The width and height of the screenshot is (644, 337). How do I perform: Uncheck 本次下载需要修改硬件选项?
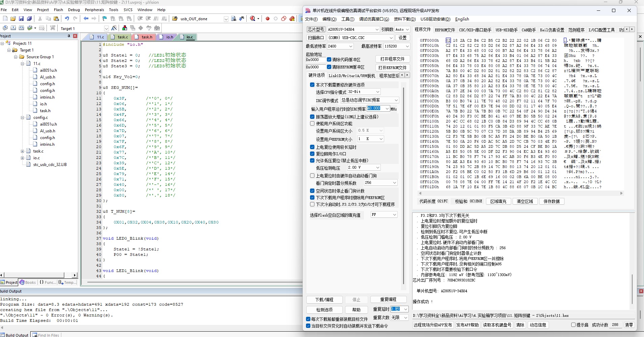[x=312, y=85]
